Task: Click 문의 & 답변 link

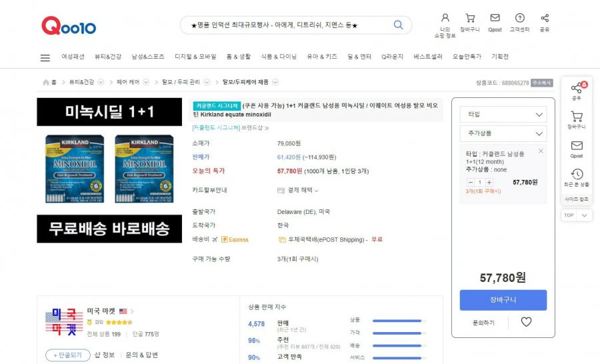Action: click(141, 355)
